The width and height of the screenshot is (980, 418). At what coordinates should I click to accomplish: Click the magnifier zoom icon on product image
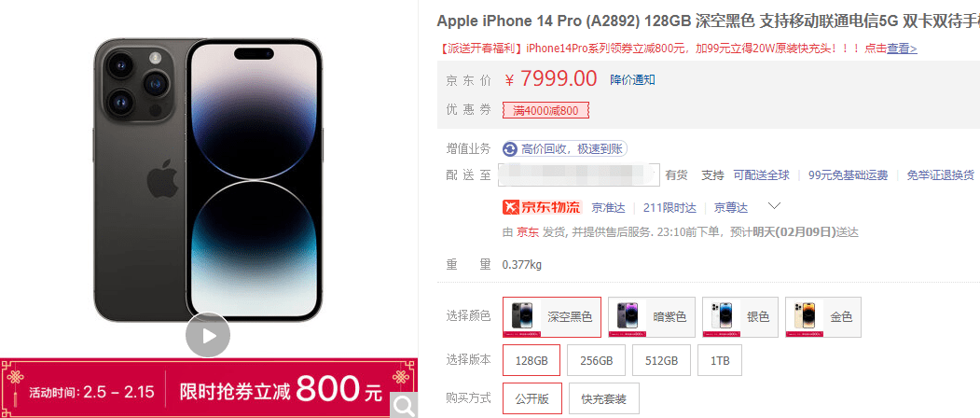(404, 406)
